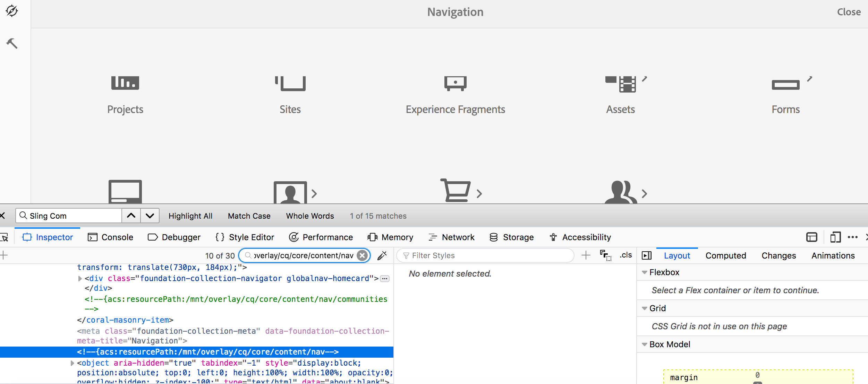Collapse the Box Model section

pos(645,344)
